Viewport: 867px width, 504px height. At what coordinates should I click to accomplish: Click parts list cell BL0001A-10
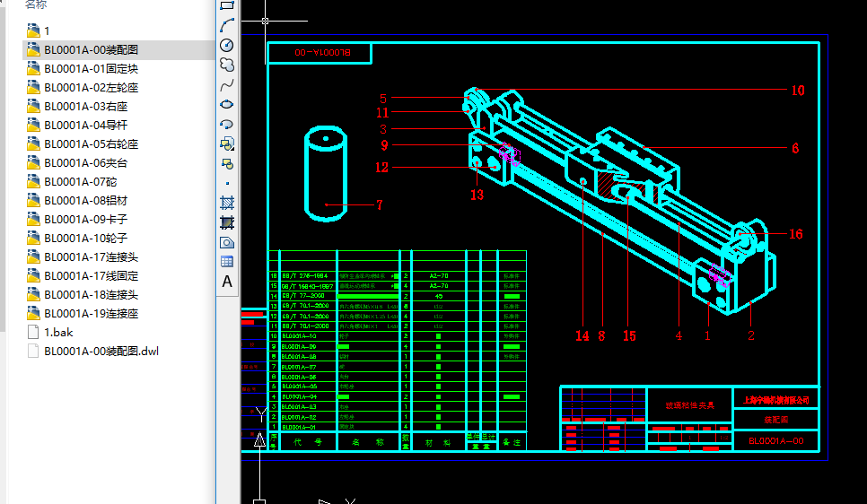pos(299,336)
